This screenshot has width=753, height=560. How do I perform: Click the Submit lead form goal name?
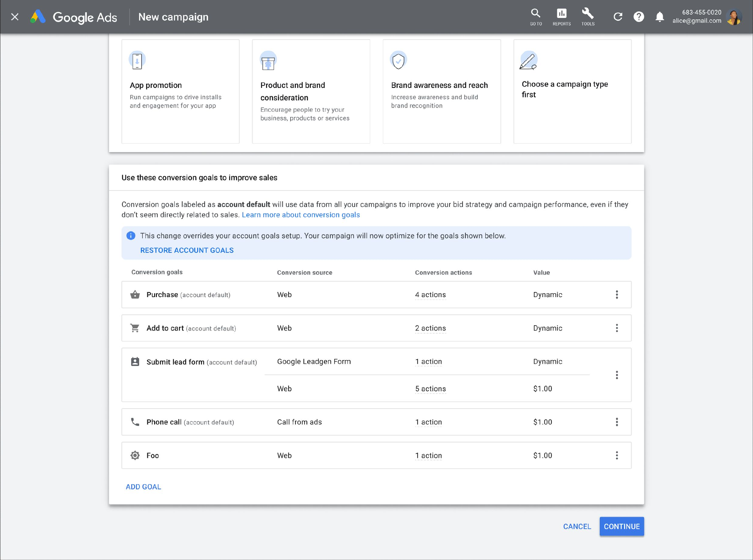click(x=175, y=362)
